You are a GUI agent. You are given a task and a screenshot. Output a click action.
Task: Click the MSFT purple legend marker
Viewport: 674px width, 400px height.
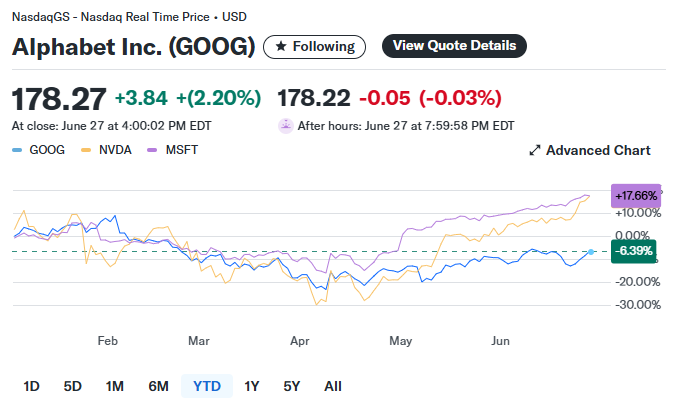click(152, 150)
